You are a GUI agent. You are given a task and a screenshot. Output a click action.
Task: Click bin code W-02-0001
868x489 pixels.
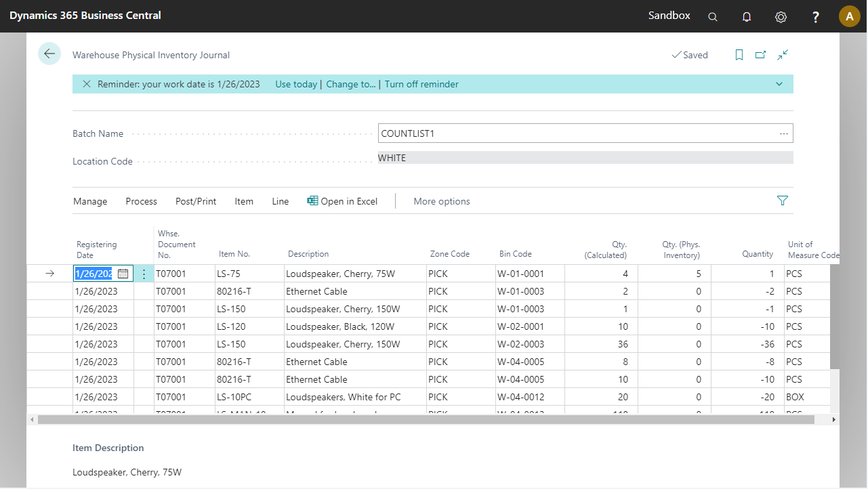(x=530, y=326)
